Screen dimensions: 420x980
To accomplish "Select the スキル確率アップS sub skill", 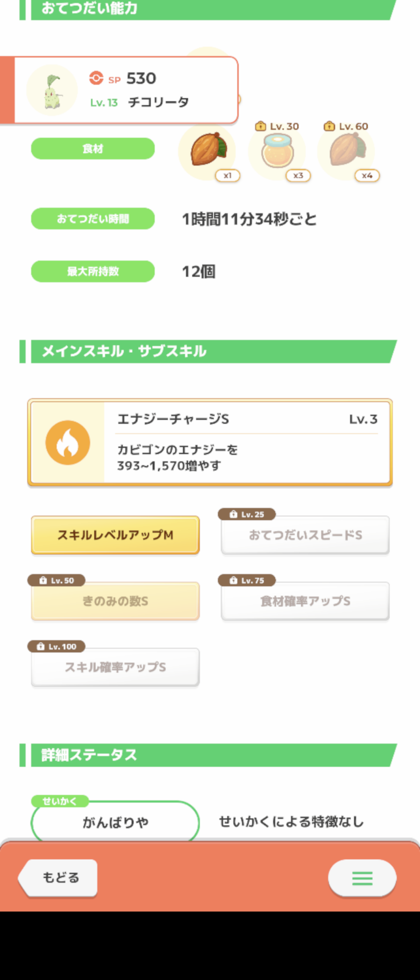I will [x=115, y=667].
